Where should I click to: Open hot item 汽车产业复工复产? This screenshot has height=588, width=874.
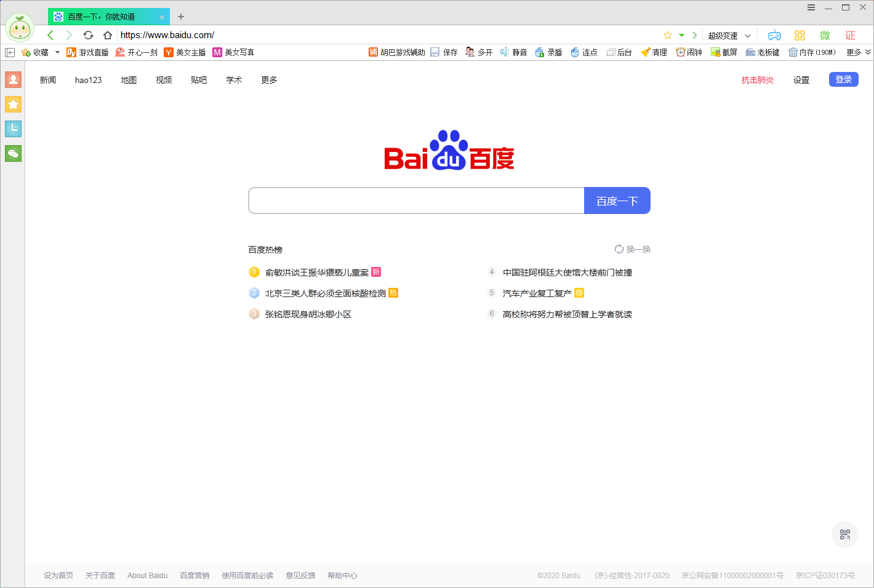click(x=537, y=293)
